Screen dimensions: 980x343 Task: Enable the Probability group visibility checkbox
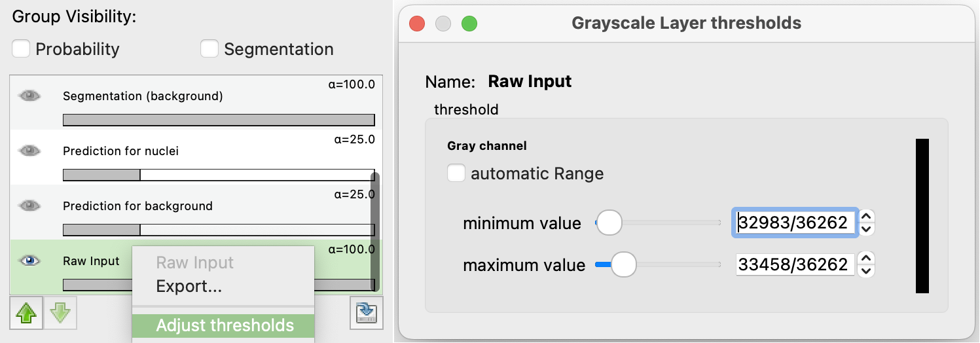point(22,49)
